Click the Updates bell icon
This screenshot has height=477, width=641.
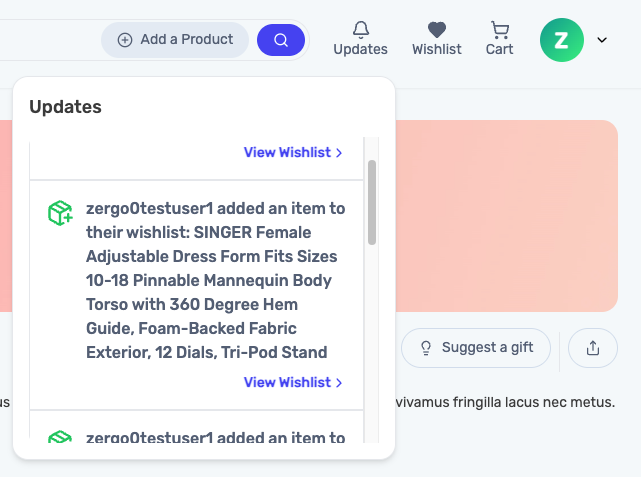[361, 30]
